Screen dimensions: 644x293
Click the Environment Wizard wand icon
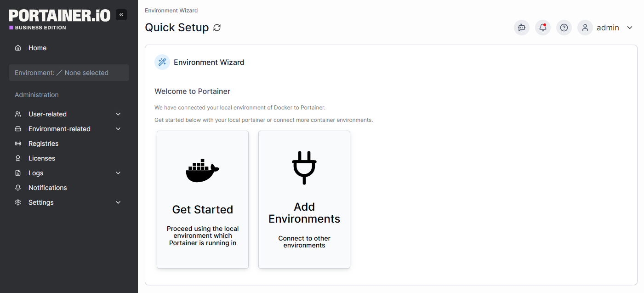(162, 62)
